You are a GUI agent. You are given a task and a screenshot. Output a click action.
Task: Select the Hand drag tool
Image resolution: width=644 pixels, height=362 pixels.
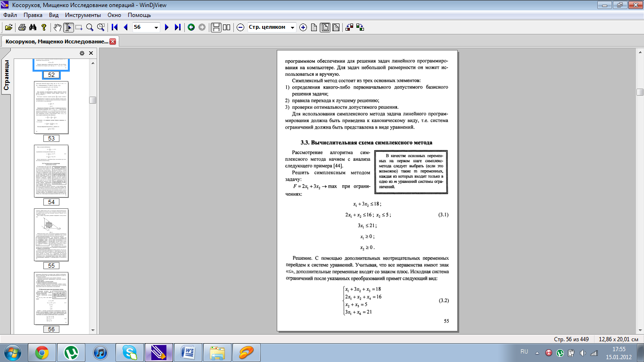(58, 27)
